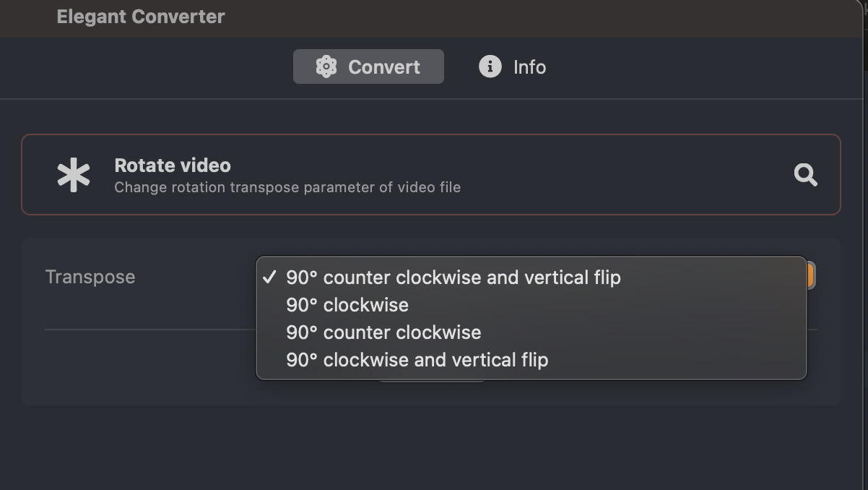This screenshot has width=868, height=490.
Task: Click the magnifying glass search icon
Action: point(805,174)
